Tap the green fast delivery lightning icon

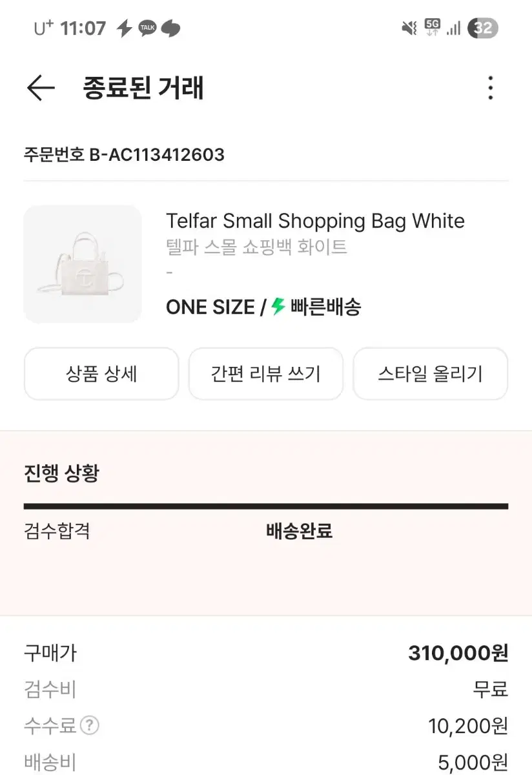click(278, 306)
